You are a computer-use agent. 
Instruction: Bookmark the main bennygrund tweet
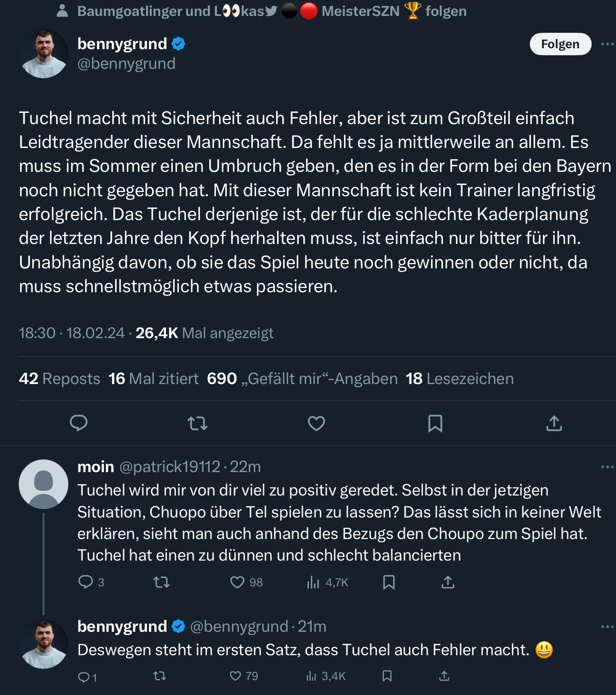(x=435, y=423)
